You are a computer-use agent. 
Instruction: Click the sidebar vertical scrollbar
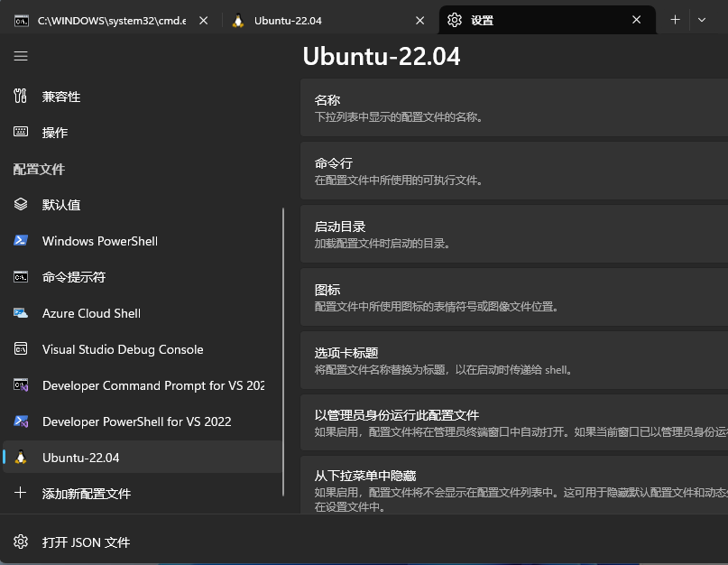click(x=282, y=352)
